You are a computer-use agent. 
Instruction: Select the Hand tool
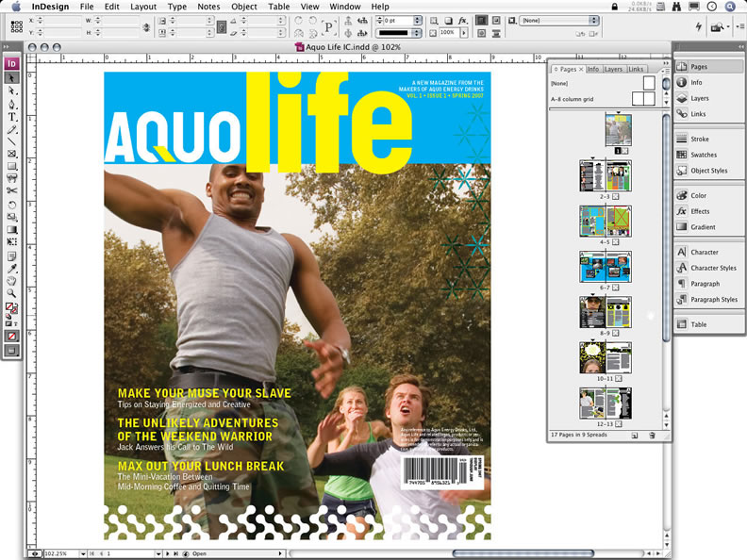point(12,281)
